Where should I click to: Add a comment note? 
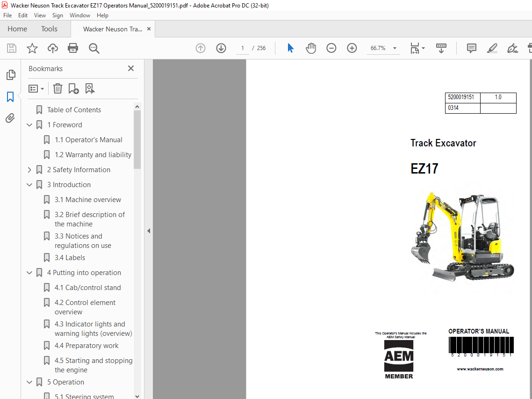472,48
